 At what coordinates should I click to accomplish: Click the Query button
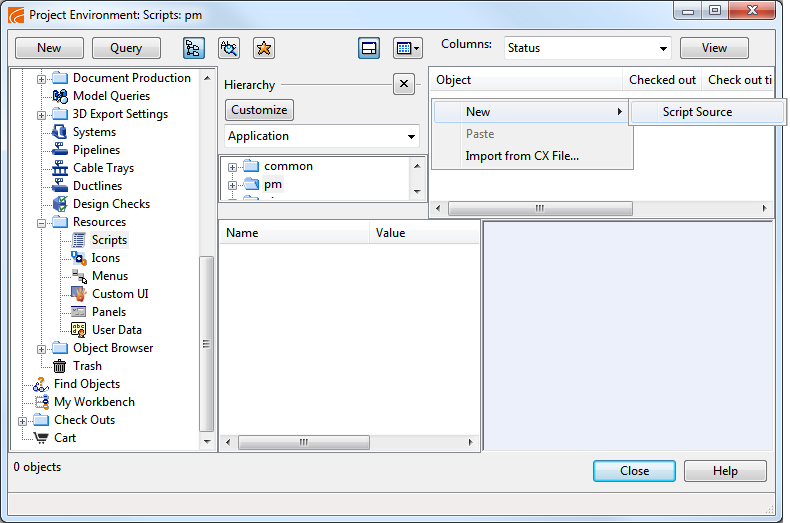point(126,48)
